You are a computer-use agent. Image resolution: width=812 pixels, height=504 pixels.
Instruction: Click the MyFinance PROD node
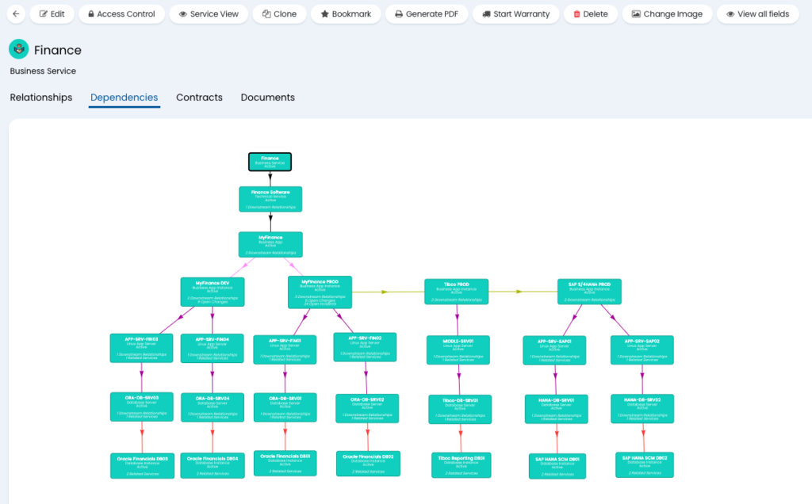[x=320, y=292]
